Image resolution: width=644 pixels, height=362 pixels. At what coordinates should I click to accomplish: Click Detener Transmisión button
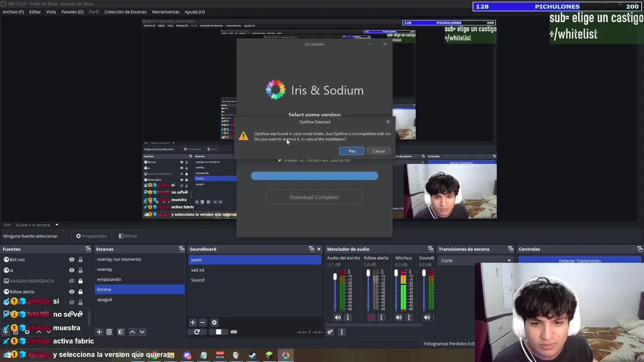pyautogui.click(x=580, y=260)
